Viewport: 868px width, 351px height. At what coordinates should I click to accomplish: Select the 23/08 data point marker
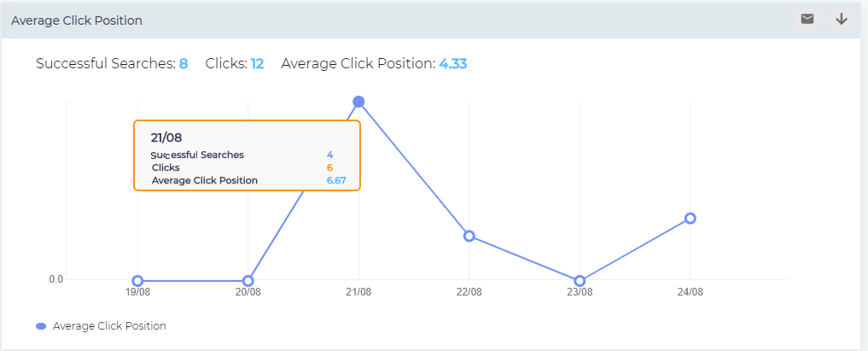pyautogui.click(x=580, y=281)
